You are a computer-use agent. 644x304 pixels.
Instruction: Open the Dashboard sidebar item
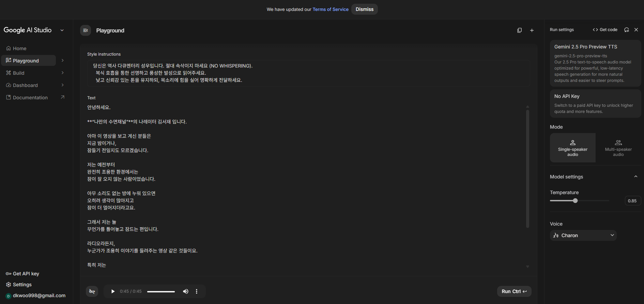coord(26,85)
